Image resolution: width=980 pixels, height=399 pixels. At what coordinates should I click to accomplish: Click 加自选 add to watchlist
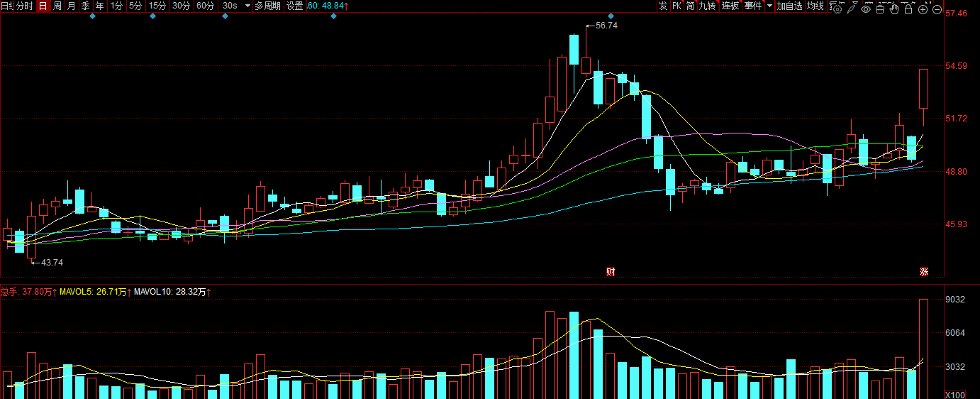click(789, 6)
